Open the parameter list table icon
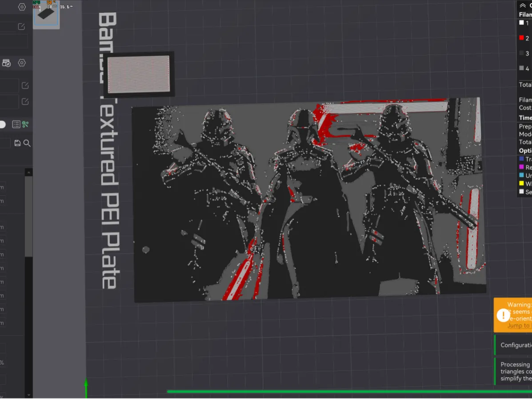532x399 pixels. tap(16, 124)
